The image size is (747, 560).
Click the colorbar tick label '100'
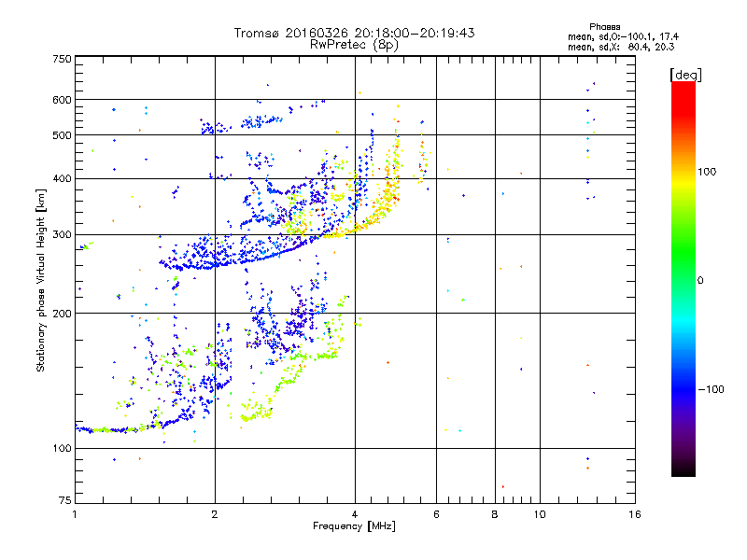pos(707,172)
